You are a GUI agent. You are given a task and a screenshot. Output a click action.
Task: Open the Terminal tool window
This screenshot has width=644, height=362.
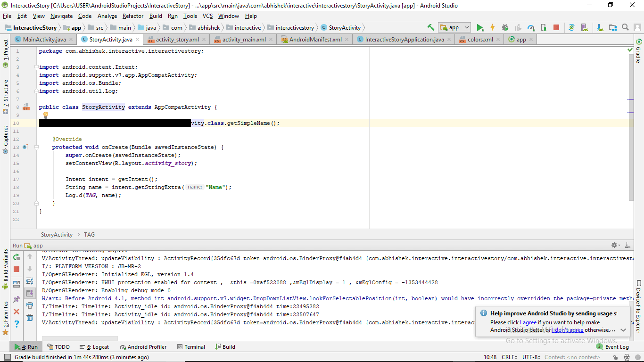191,347
